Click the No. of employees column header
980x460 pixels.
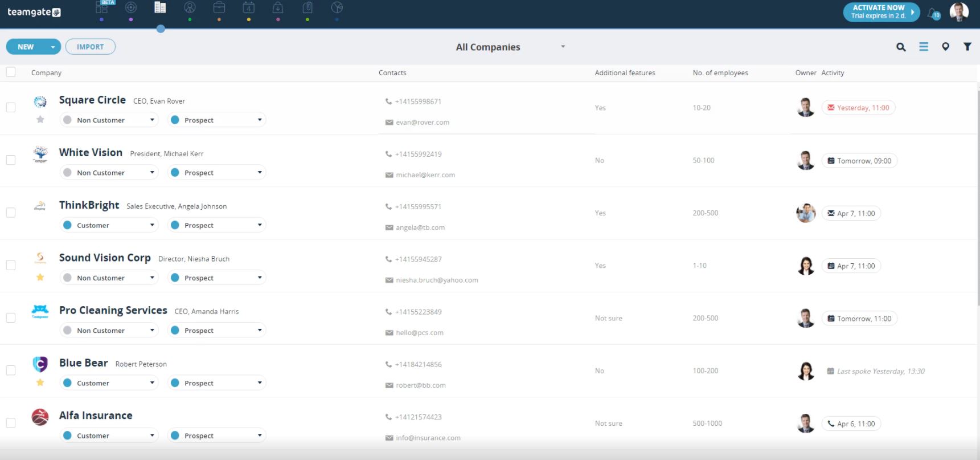pos(720,73)
